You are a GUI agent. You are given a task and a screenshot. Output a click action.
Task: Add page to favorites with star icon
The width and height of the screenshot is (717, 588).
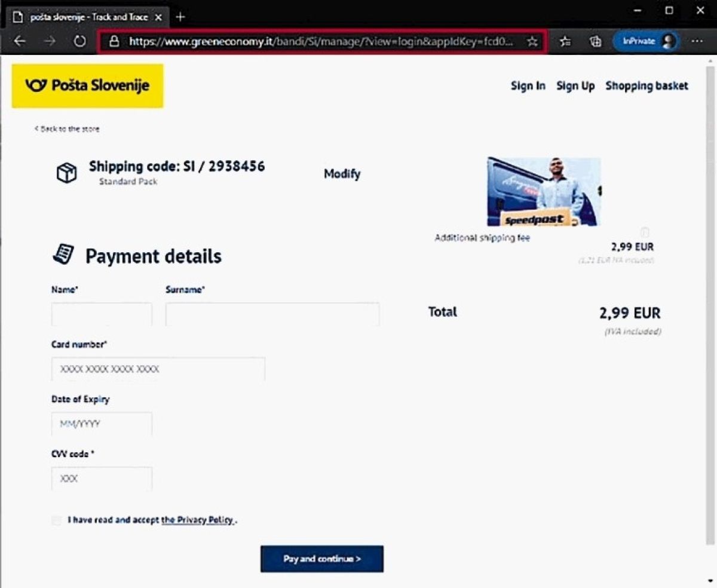pyautogui.click(x=532, y=42)
